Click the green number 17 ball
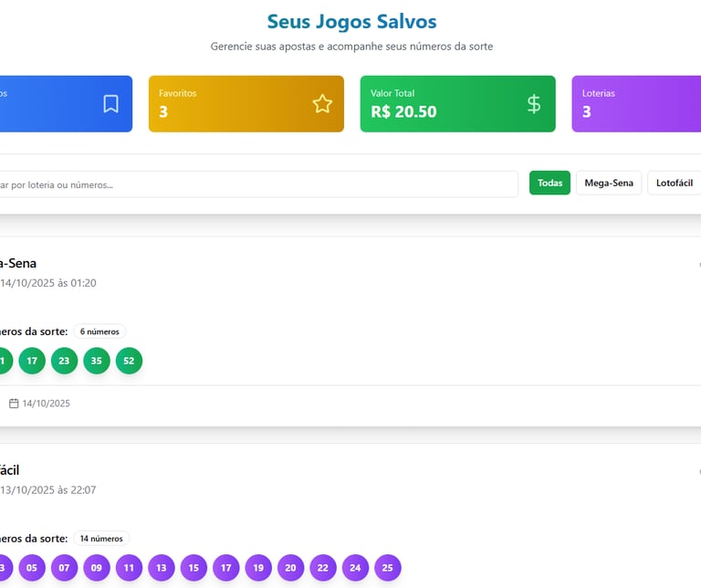Viewport: 701px width, 588px height. click(32, 361)
